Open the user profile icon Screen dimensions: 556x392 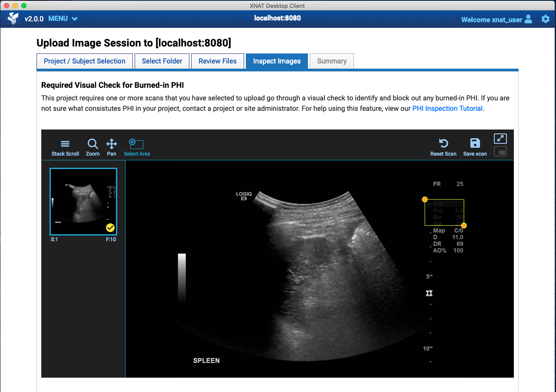[x=528, y=19]
